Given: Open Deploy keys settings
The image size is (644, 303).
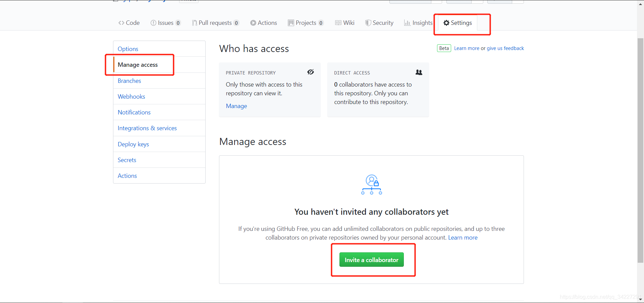Looking at the screenshot, I should pyautogui.click(x=159, y=144).
